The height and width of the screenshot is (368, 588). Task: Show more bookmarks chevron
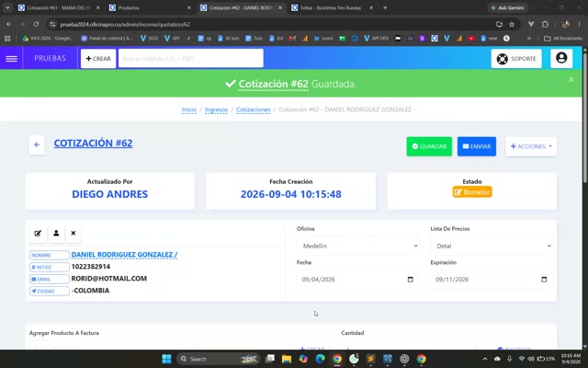click(x=529, y=39)
